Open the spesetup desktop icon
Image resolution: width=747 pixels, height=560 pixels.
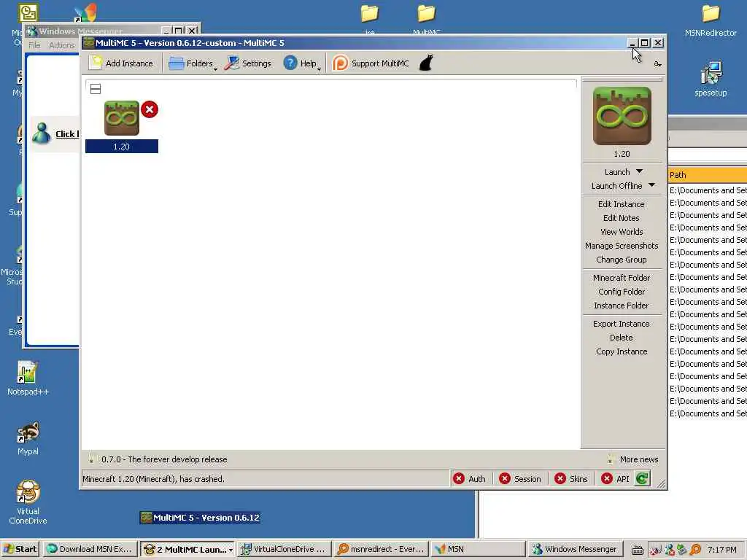coord(711,79)
